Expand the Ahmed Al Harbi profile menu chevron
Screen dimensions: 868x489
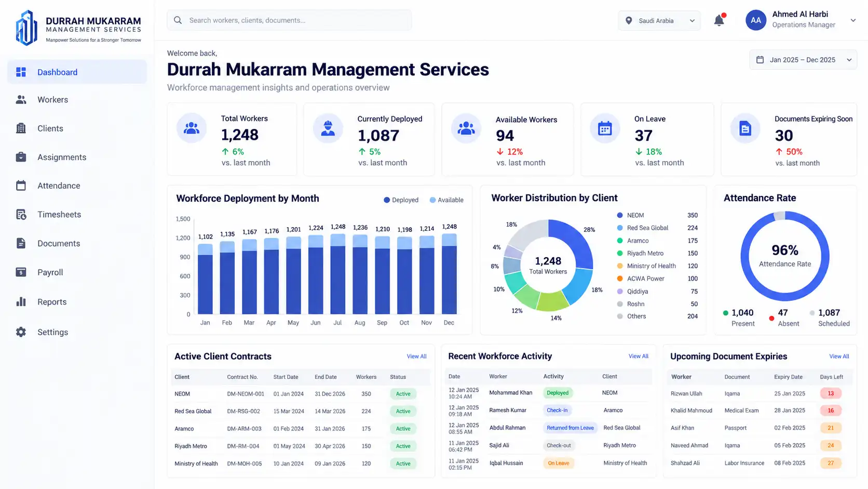(853, 20)
